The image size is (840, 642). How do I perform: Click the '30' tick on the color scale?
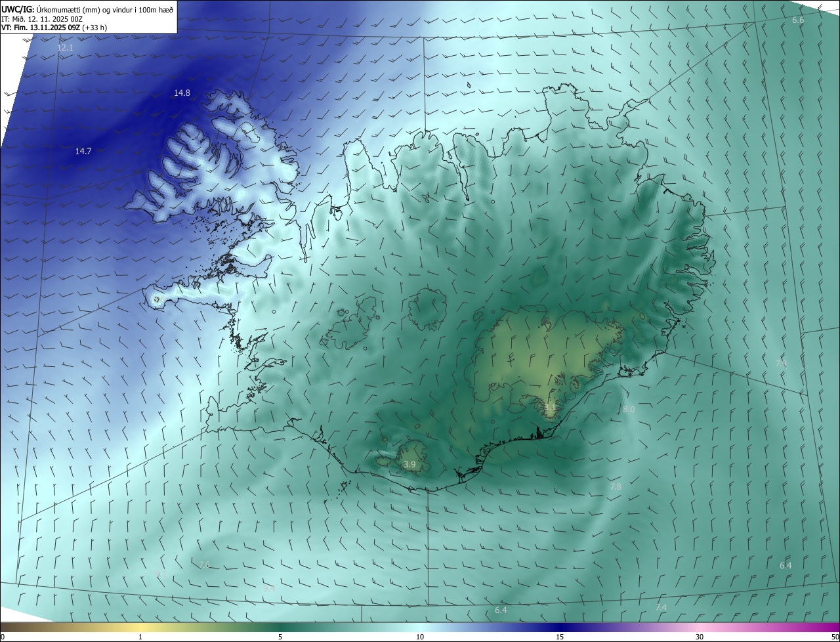700,637
